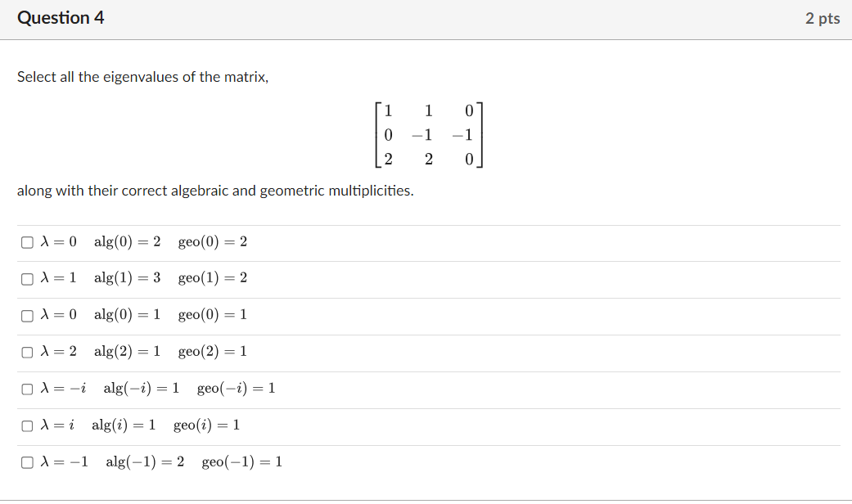Select the answer λ=1 alg(1)=3 geo(1)=2

26,278
